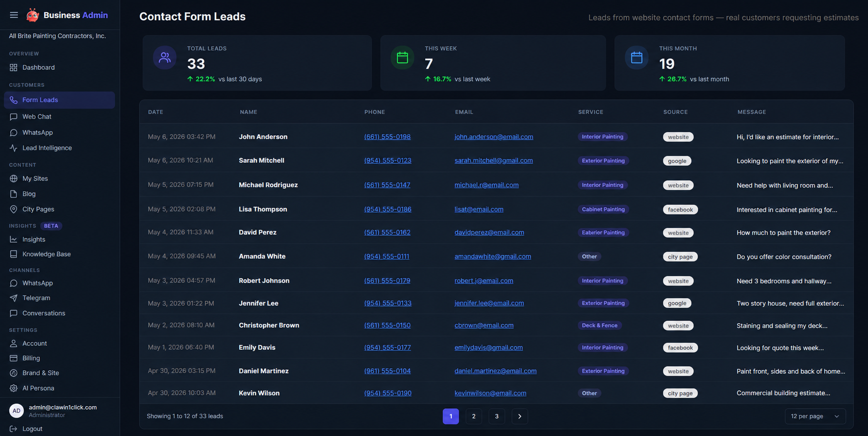This screenshot has height=436, width=868.
Task: Click the Conversations bubble icon
Action: [13, 313]
